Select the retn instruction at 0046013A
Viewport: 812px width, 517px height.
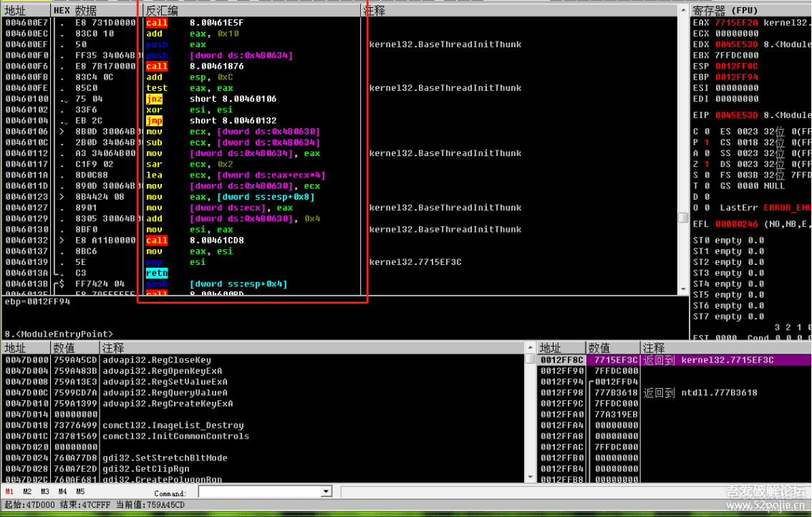click(156, 274)
